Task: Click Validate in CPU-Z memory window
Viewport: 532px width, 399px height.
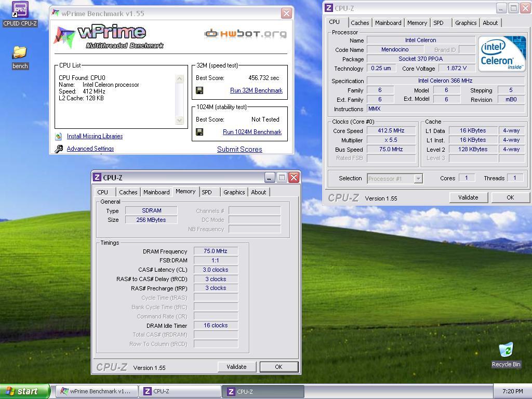Action: (x=236, y=367)
